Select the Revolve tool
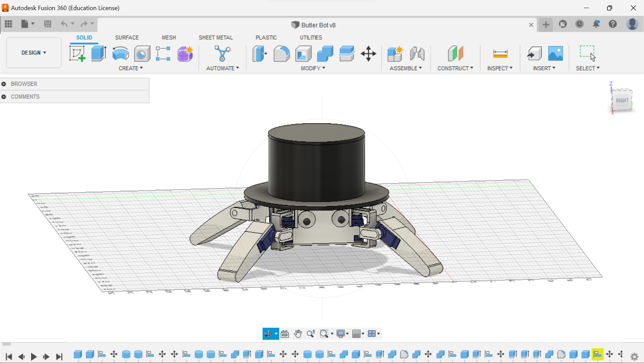 [x=121, y=54]
